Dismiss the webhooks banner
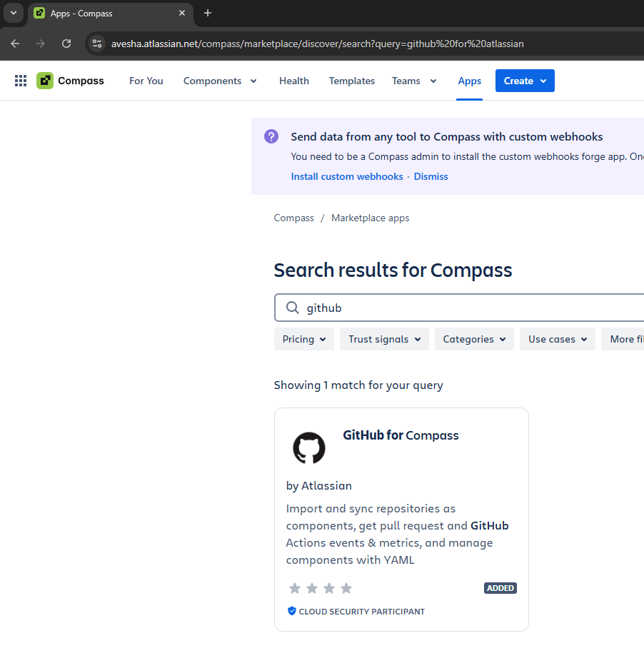The height and width of the screenshot is (658, 644). coord(431,176)
